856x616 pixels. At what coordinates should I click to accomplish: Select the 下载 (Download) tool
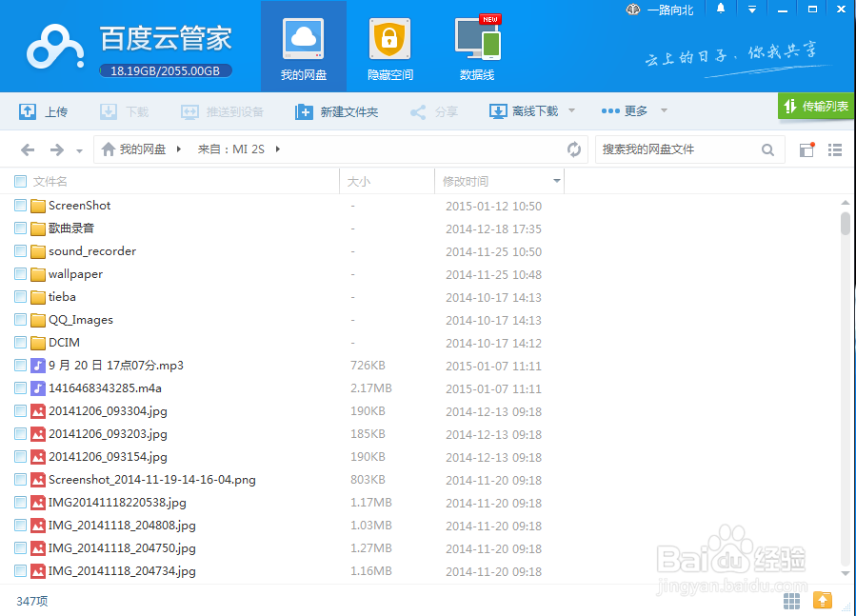[124, 110]
